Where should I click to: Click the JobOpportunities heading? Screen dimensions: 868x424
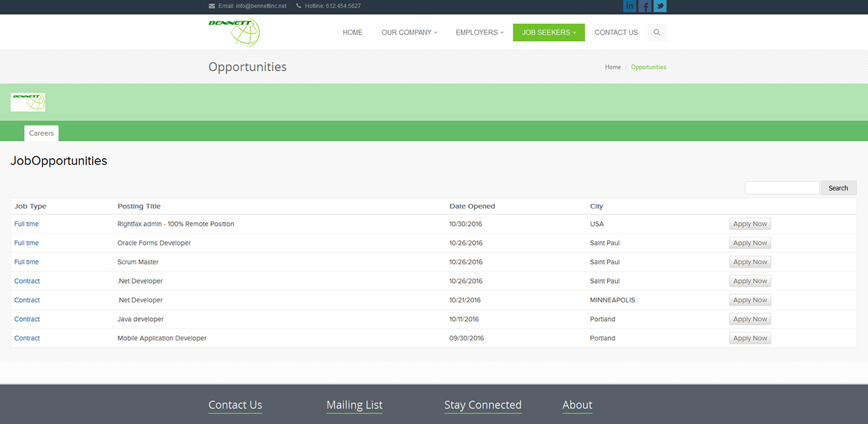coord(59,161)
